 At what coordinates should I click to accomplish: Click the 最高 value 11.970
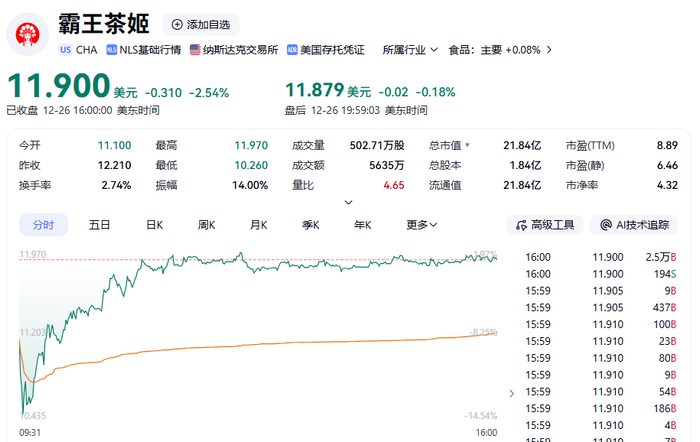(x=251, y=146)
